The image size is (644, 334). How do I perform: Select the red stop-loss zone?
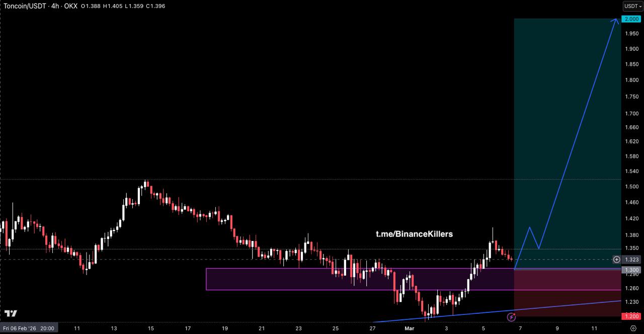(568, 292)
